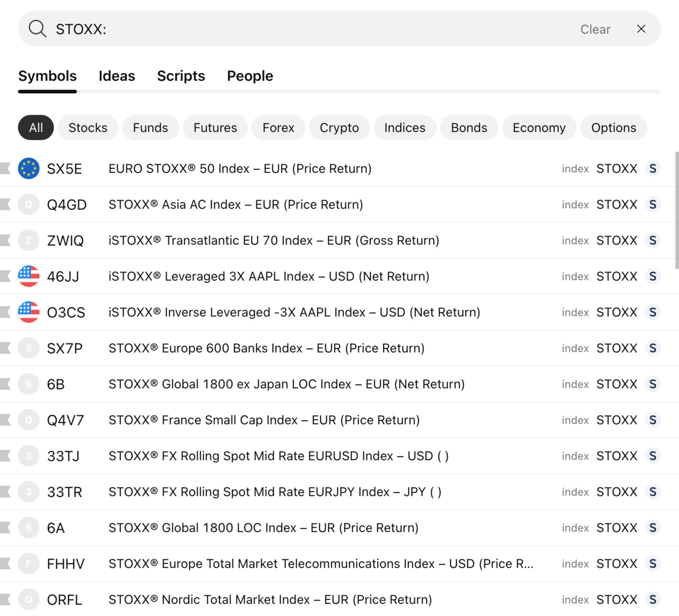Click the S exchange badge on Q4GD row
This screenshot has width=679, height=616.
point(652,205)
